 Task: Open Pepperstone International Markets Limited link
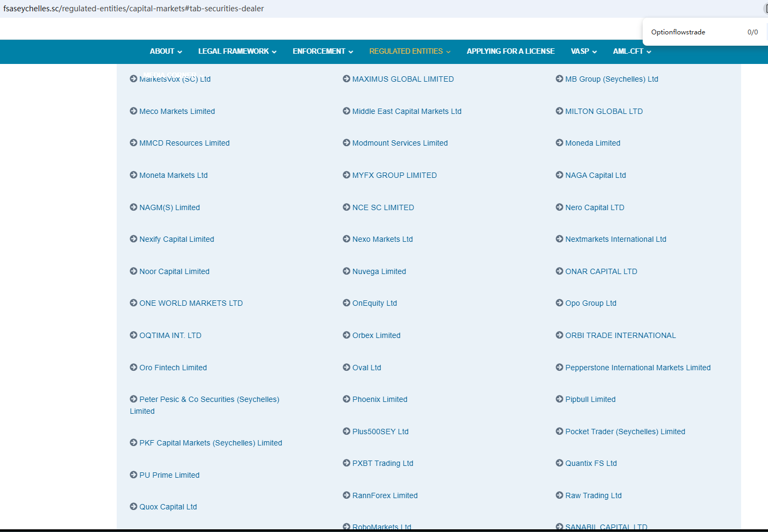[x=637, y=368]
